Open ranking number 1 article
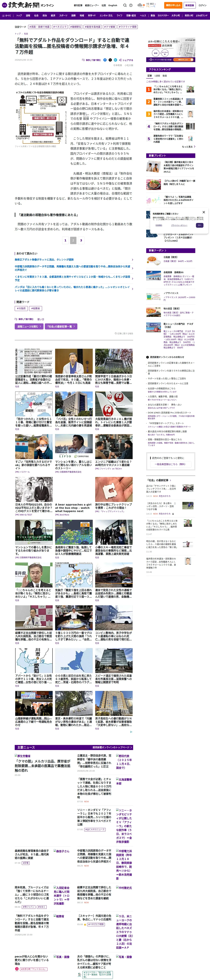210x980 pixels. point(171,89)
